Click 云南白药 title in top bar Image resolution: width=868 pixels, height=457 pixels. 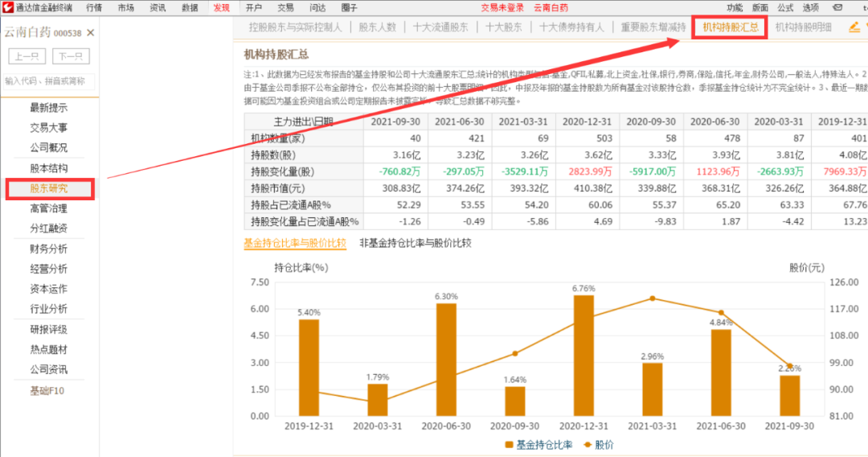pyautogui.click(x=551, y=8)
